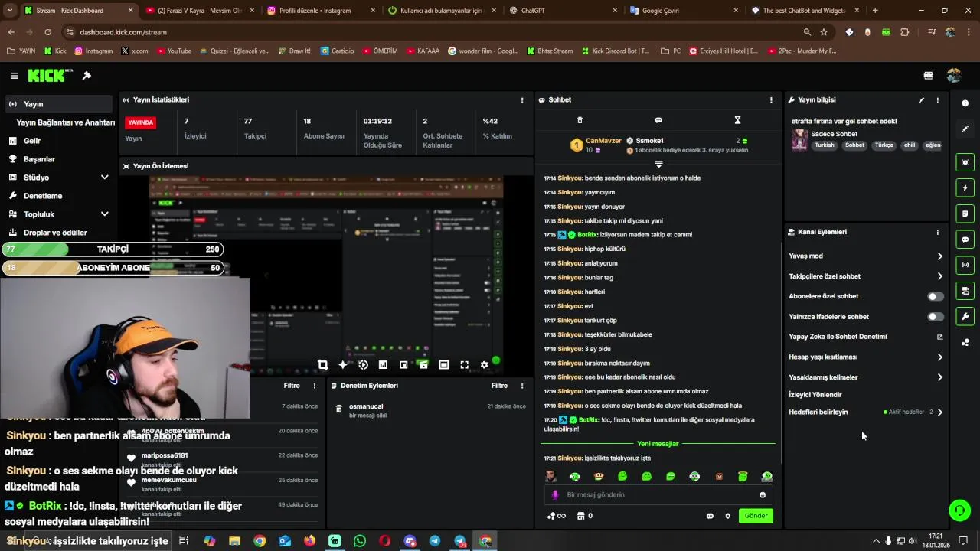
Task: Click Yeni mesajlar divider link
Action: [x=658, y=444]
